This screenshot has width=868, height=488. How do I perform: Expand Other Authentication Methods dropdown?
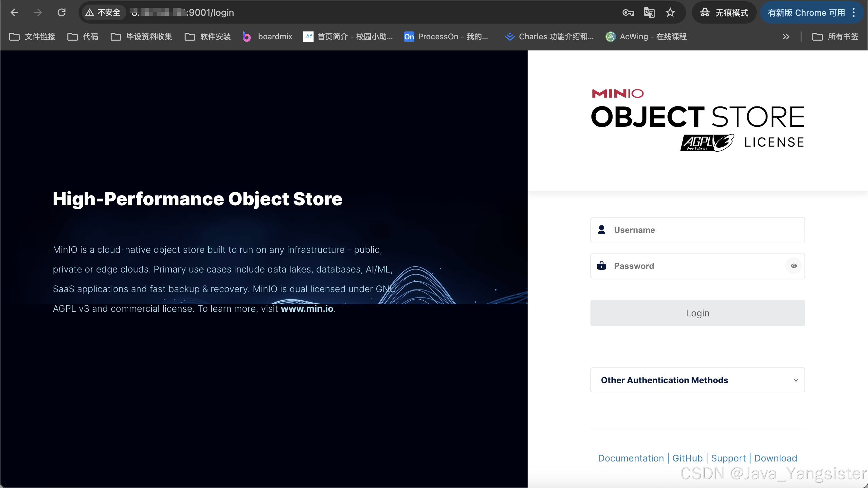pyautogui.click(x=697, y=380)
